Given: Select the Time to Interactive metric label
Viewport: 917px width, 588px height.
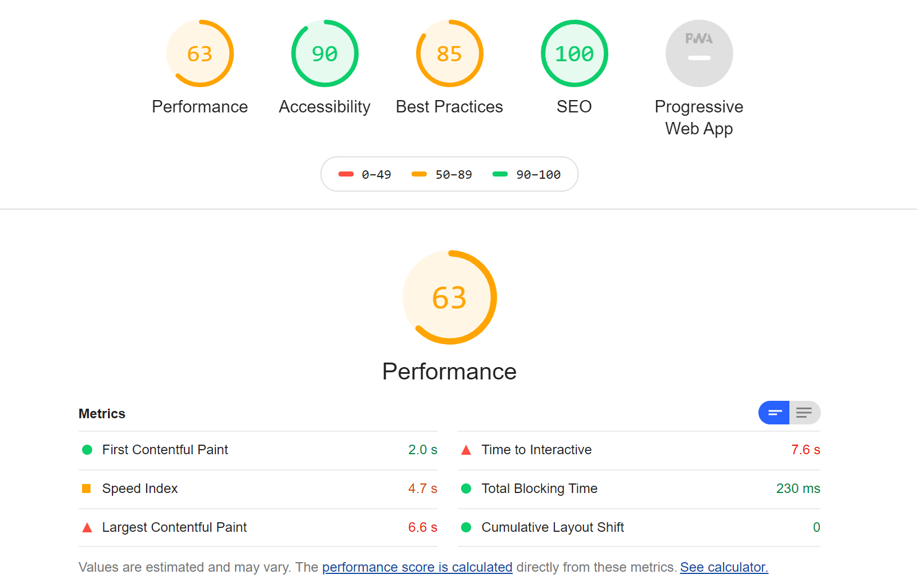Looking at the screenshot, I should tap(537, 450).
